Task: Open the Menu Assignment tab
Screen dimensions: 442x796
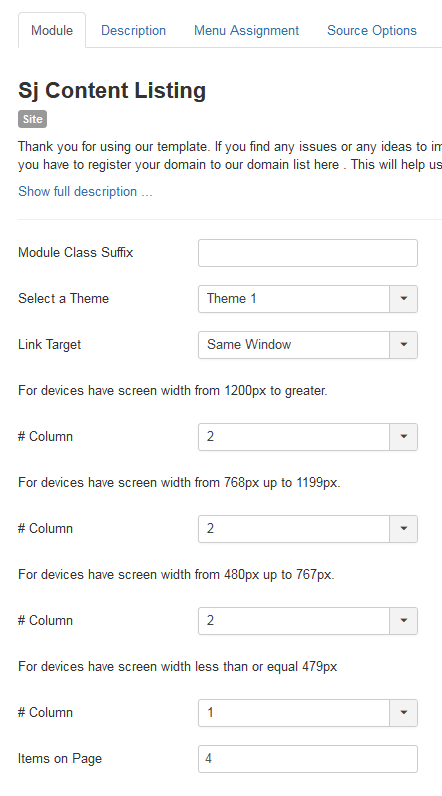Action: coord(247,30)
